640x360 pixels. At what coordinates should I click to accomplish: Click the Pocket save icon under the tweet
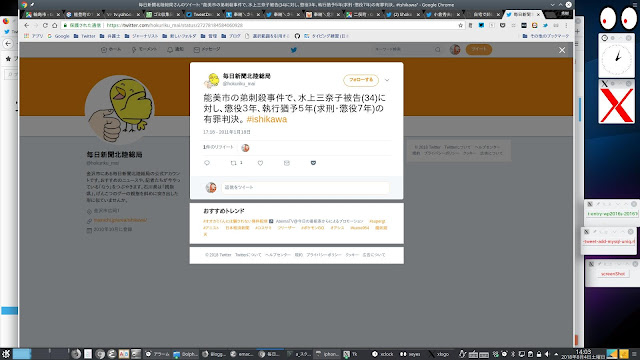coord(313,163)
